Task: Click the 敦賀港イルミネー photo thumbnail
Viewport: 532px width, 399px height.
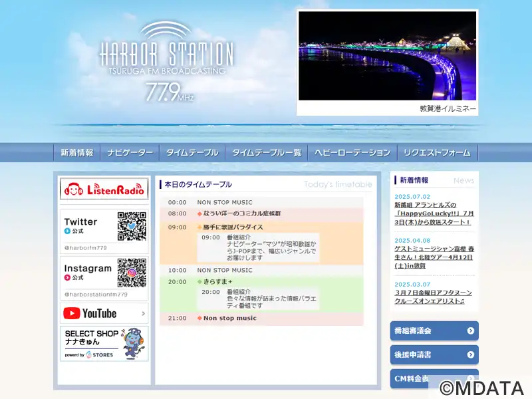Action: pyautogui.click(x=387, y=56)
